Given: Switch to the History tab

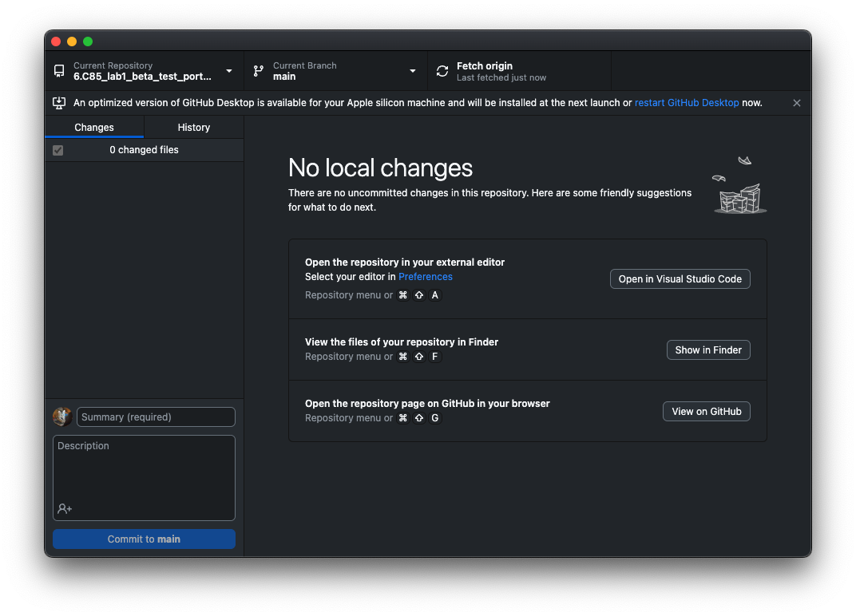Looking at the screenshot, I should 193,128.
